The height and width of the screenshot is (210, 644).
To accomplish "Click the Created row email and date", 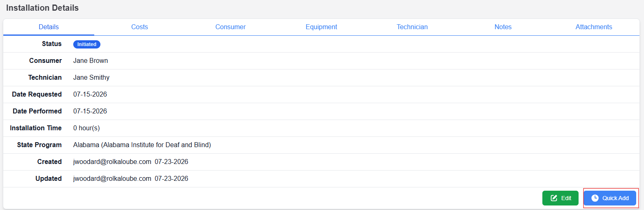I will [x=131, y=162].
